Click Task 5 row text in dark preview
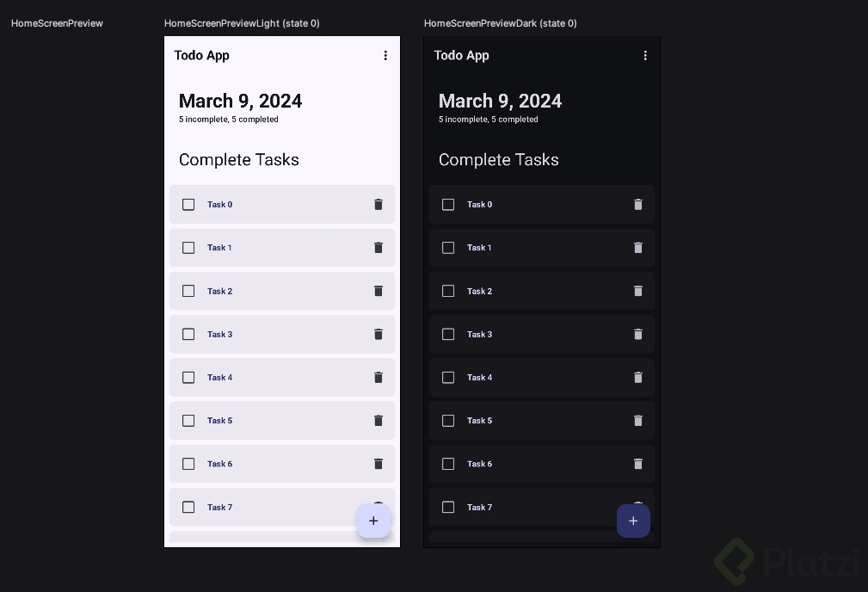The image size is (868, 592). coord(480,421)
